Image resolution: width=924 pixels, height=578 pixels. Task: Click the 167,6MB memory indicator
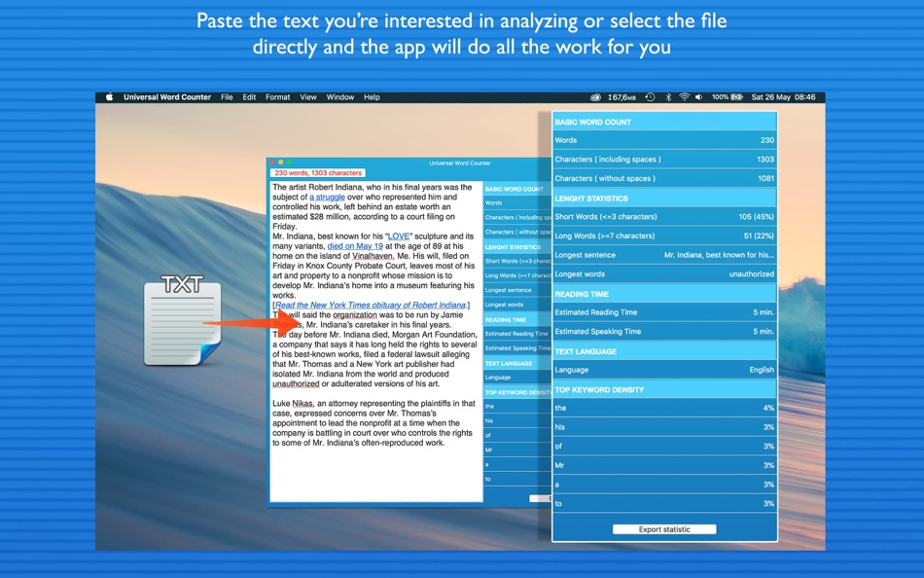point(622,97)
